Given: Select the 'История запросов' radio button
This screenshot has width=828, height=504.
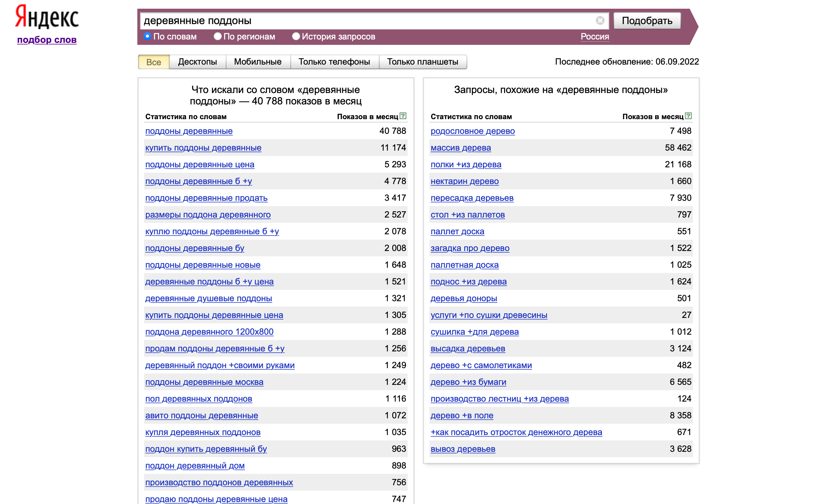Looking at the screenshot, I should [x=296, y=36].
